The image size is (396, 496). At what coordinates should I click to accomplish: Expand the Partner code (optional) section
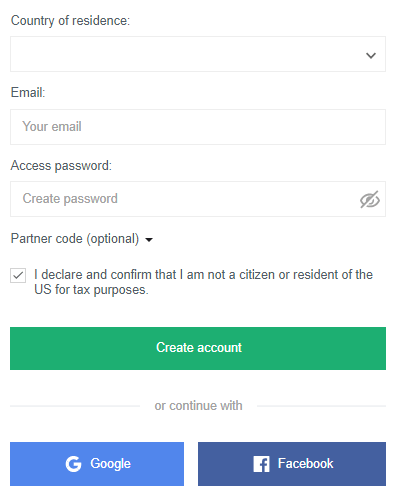coord(82,239)
